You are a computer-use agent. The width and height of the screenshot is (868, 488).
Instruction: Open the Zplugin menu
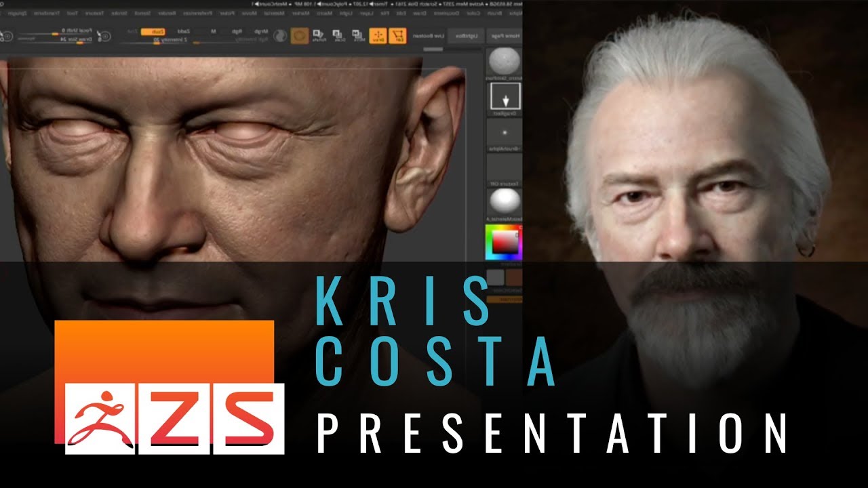pyautogui.click(x=16, y=14)
